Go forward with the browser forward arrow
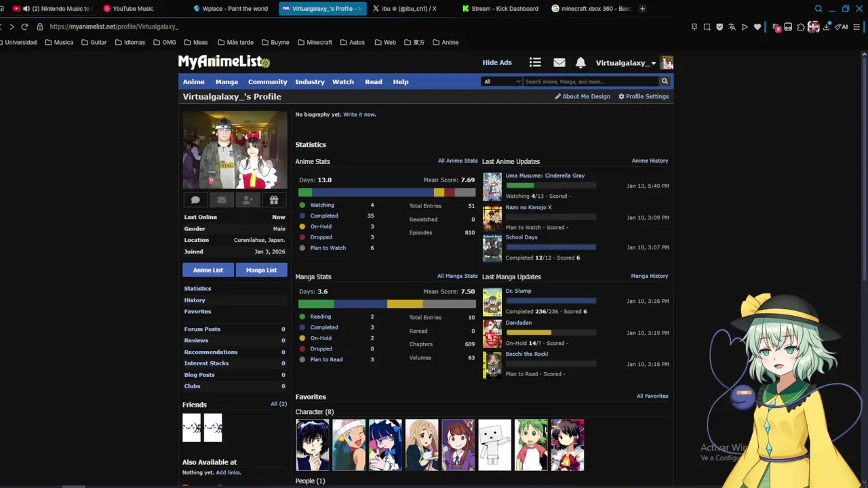868x488 pixels. point(12,26)
